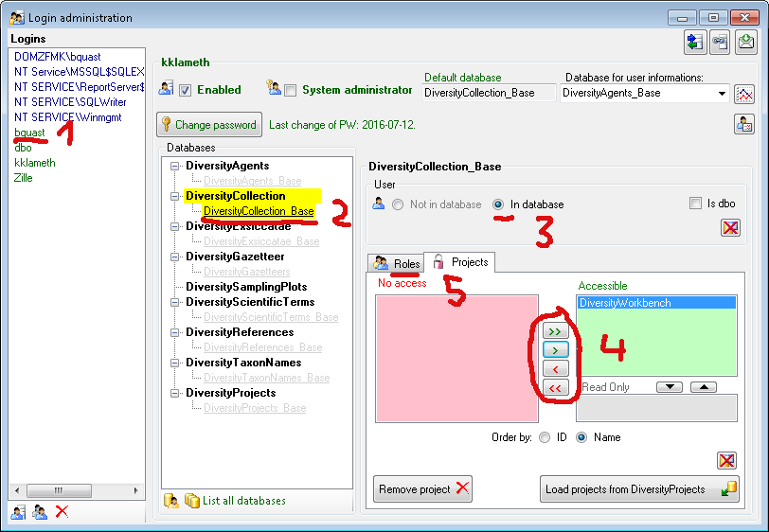Viewport: 769px width, 532px height.
Task: Move all projects to Accessible with double arrow
Action: [x=556, y=332]
